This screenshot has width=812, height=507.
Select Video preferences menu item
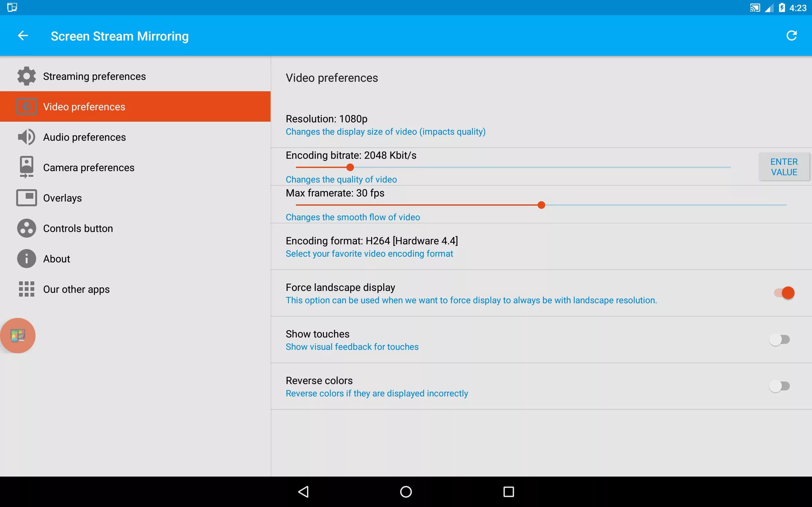[x=84, y=107]
